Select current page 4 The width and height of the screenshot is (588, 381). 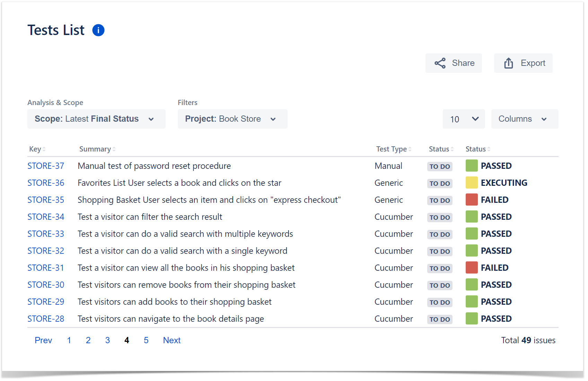[x=127, y=340]
